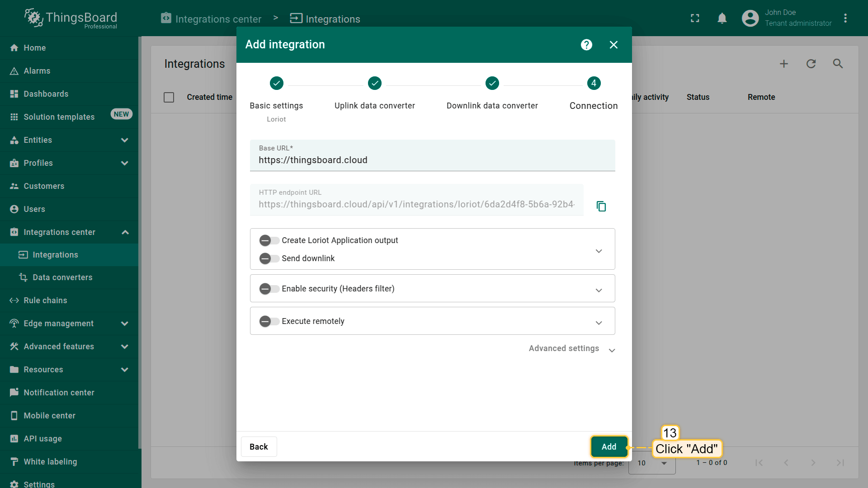Open the three-dot user menu
The image size is (868, 488).
click(x=845, y=19)
